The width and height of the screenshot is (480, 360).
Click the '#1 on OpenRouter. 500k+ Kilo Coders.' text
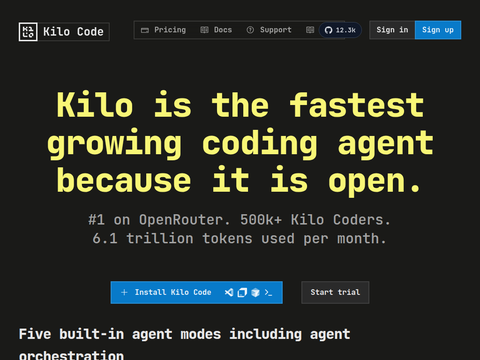239,220
